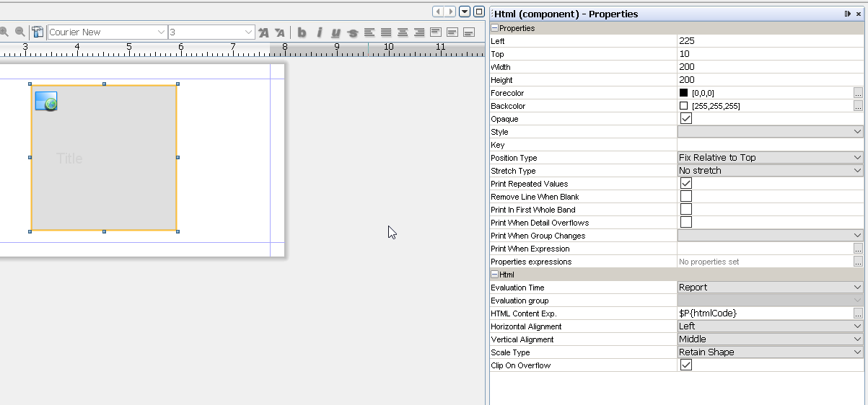This screenshot has width=868, height=405.
Task: Uncheck the Opaque checkbox
Action: coord(686,119)
